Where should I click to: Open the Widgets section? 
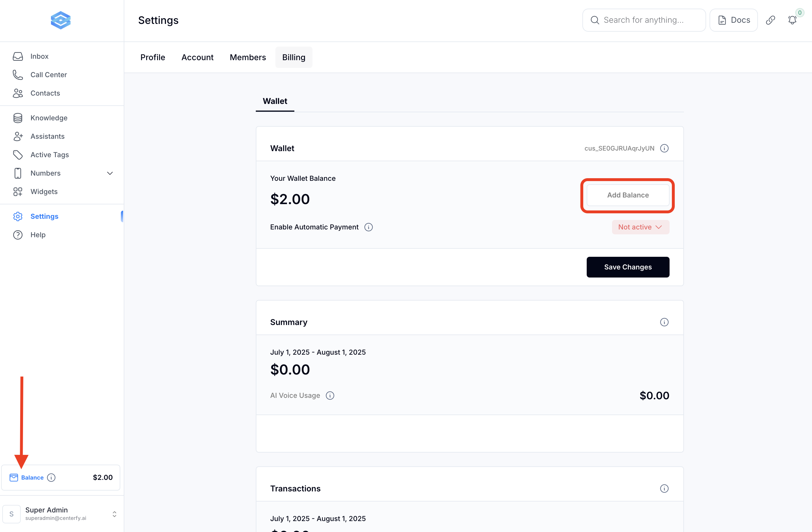click(44, 192)
